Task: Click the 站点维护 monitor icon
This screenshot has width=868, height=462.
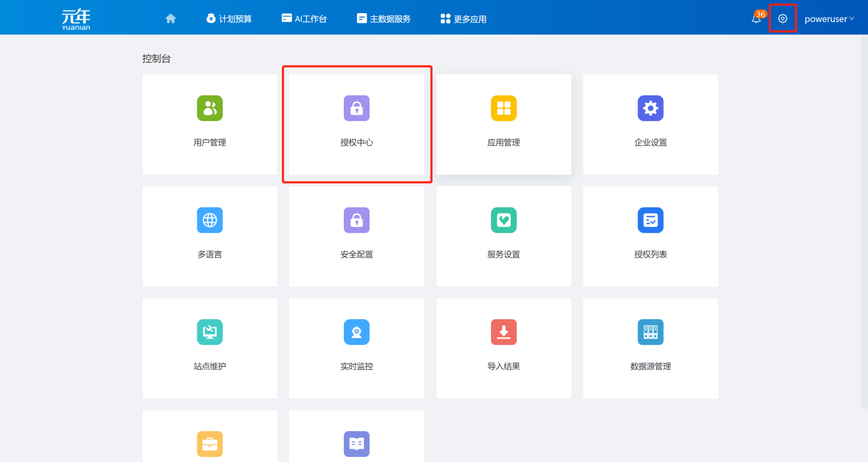Action: pos(210,332)
